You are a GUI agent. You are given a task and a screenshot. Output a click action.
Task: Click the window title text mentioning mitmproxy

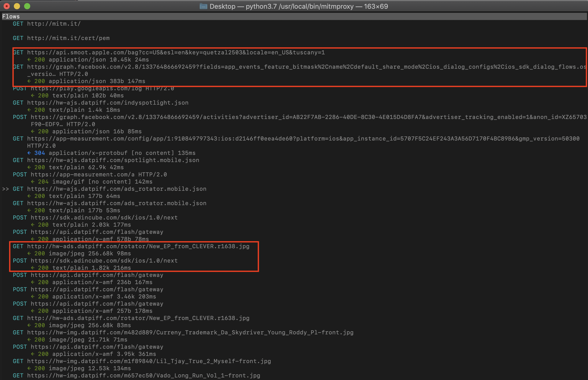tap(299, 6)
